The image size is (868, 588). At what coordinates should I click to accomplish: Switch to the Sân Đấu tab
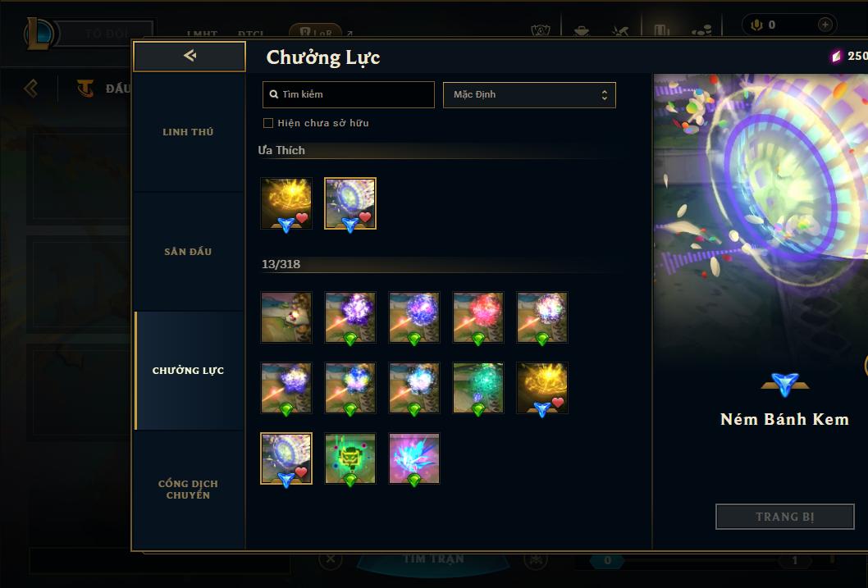click(x=188, y=252)
